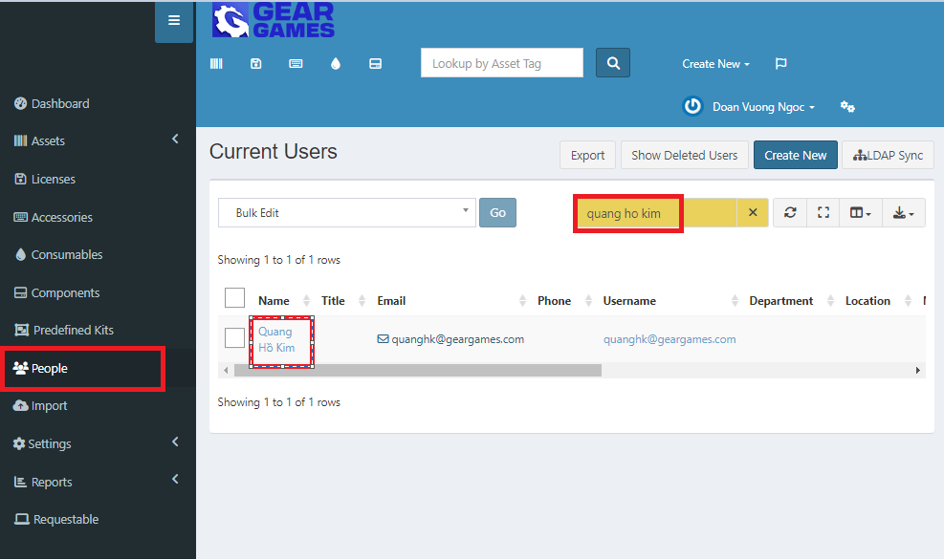Click the magnifying glass asset search button

(613, 63)
